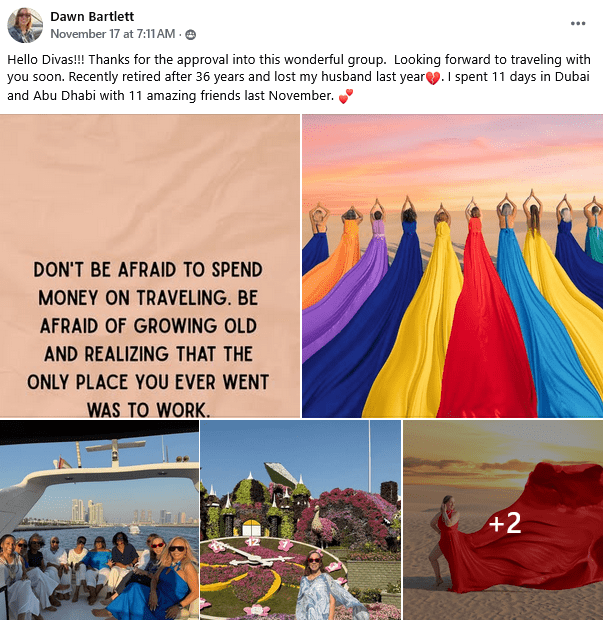Open Dawn Bartlett's profile picture
Screen dimensions: 603x620
click(25, 25)
